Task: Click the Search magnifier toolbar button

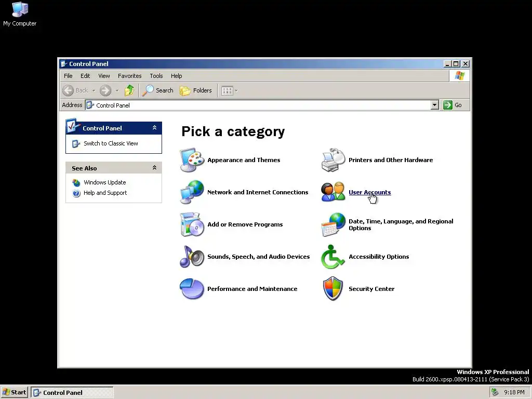Action: [x=158, y=90]
